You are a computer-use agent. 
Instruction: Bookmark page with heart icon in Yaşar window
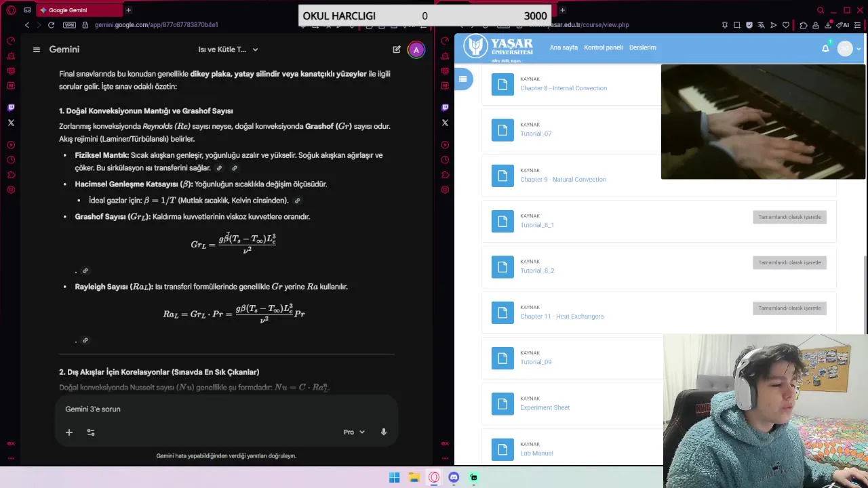786,25
